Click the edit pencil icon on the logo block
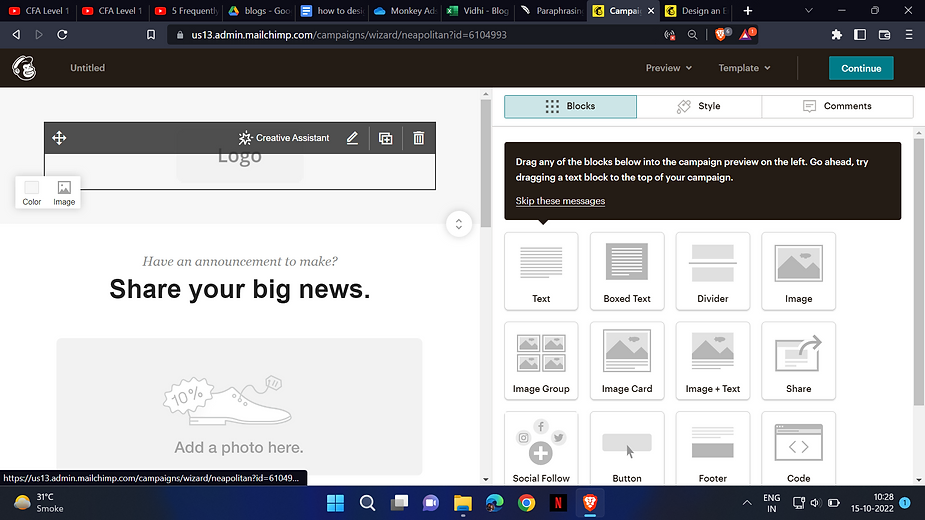Viewport: 925px width, 520px height. 352,138
